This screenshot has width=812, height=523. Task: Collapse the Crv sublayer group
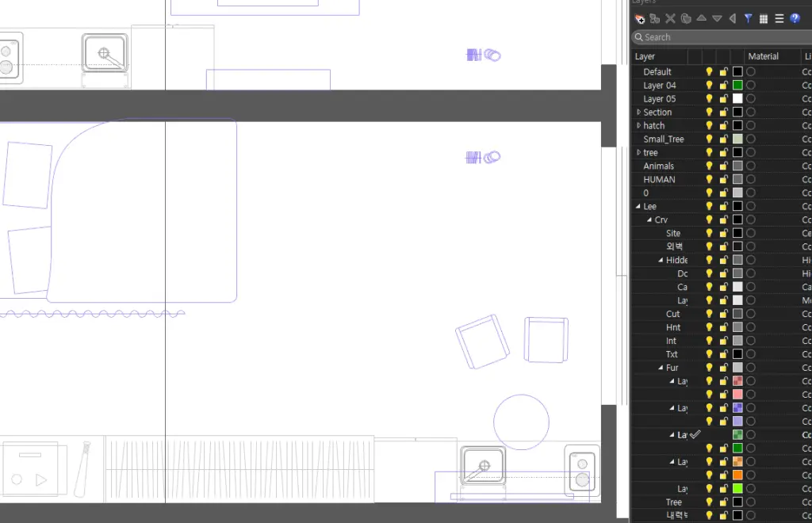pos(649,220)
